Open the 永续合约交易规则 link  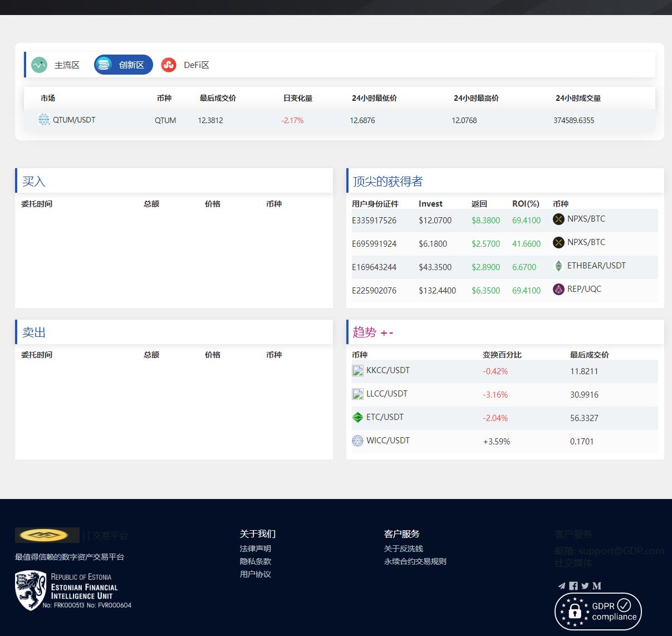tap(415, 561)
